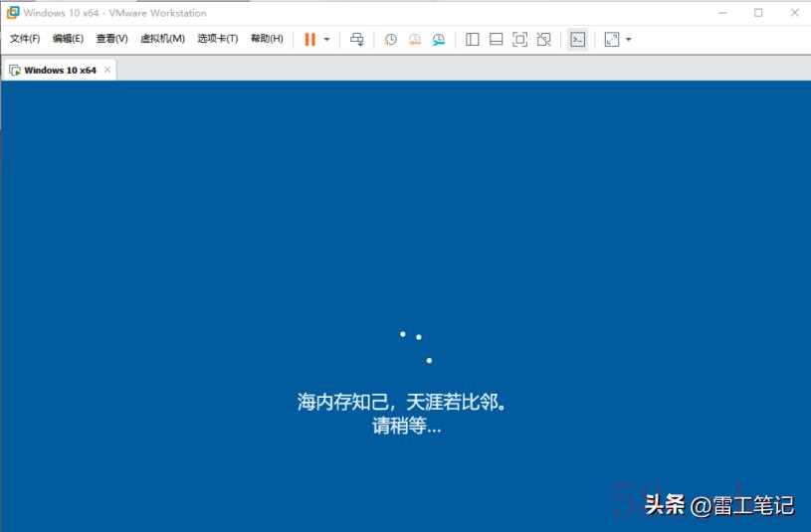Screen dimensions: 811x532
Task: Click the stretch guest display icon
Action: click(x=612, y=40)
